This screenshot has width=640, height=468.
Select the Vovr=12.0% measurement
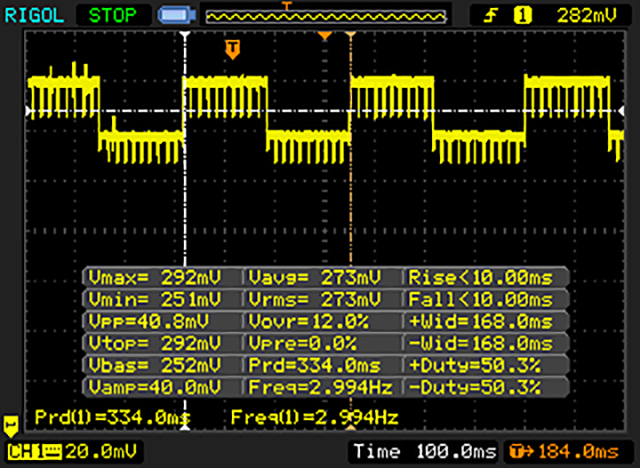tap(309, 322)
